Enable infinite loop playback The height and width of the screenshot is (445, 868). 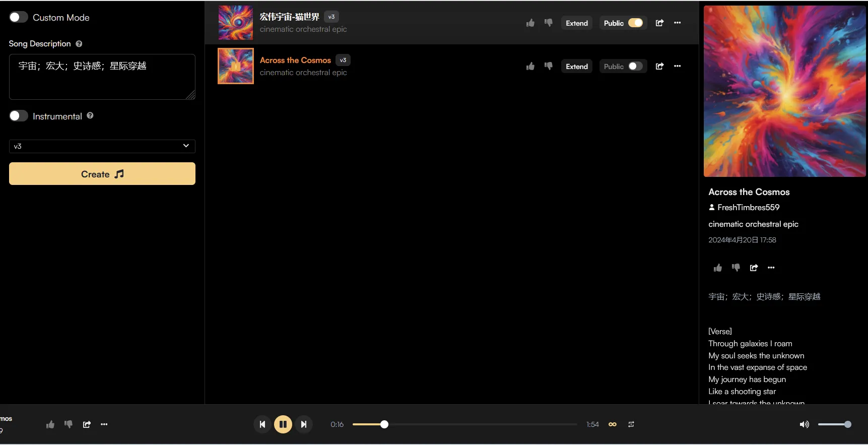coord(613,424)
